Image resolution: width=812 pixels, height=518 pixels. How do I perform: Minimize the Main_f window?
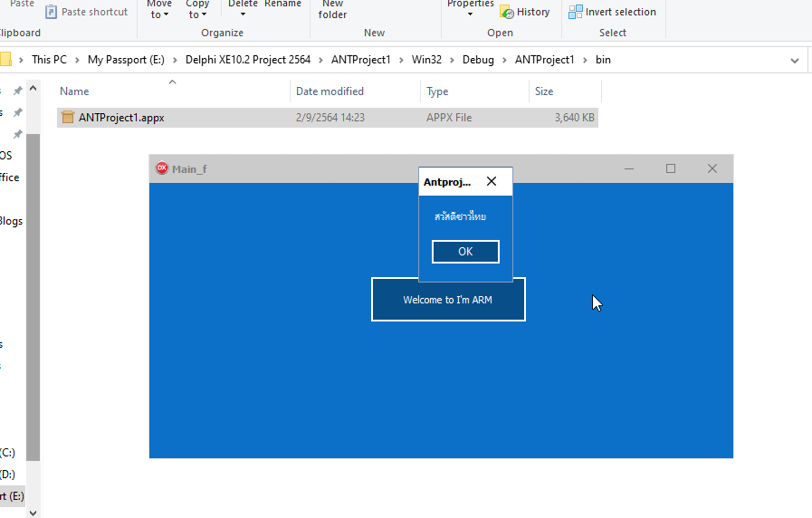coord(629,168)
